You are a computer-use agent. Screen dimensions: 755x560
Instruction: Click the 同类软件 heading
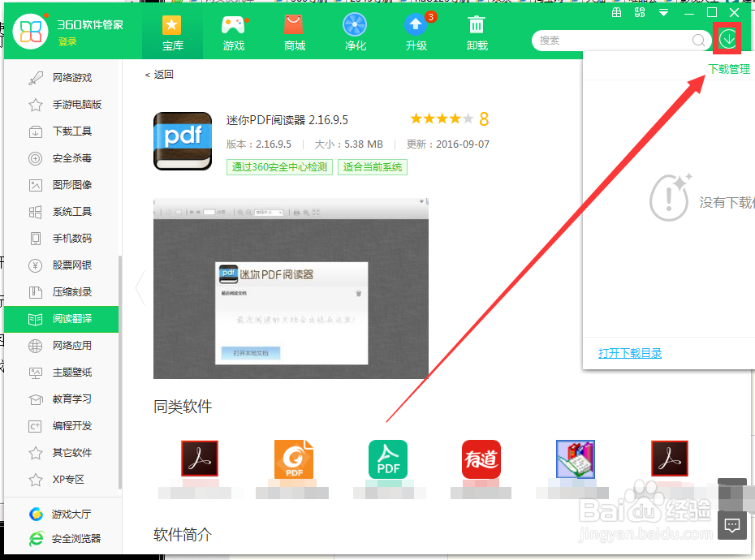[183, 407]
